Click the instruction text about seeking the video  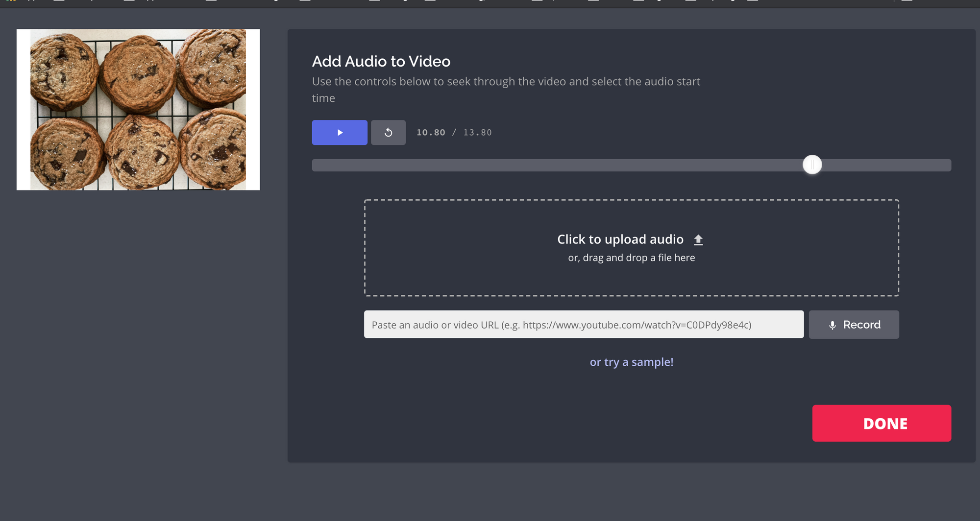click(x=506, y=82)
